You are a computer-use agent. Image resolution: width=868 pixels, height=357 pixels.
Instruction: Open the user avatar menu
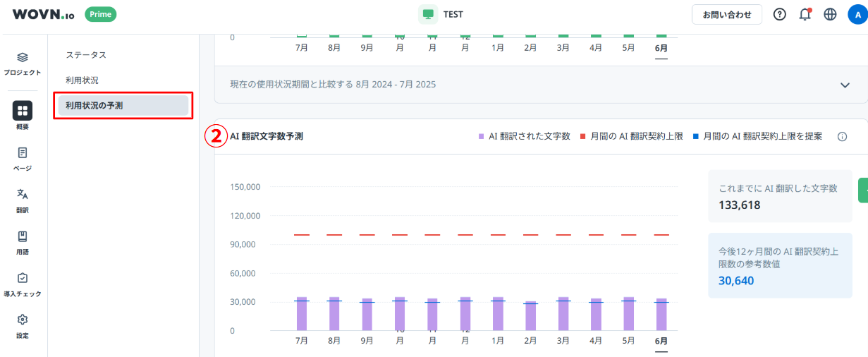click(857, 14)
